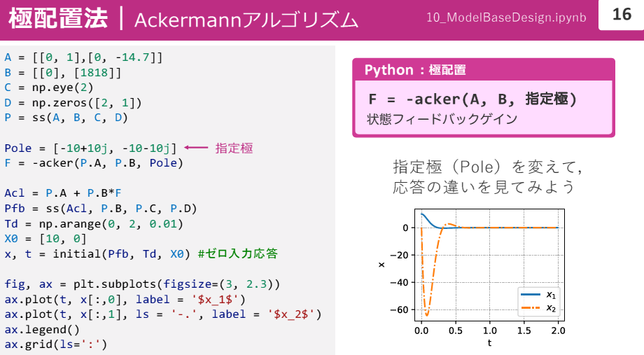Click the 状態フィードバックゲイン description text
644x355 pixels.
click(442, 119)
